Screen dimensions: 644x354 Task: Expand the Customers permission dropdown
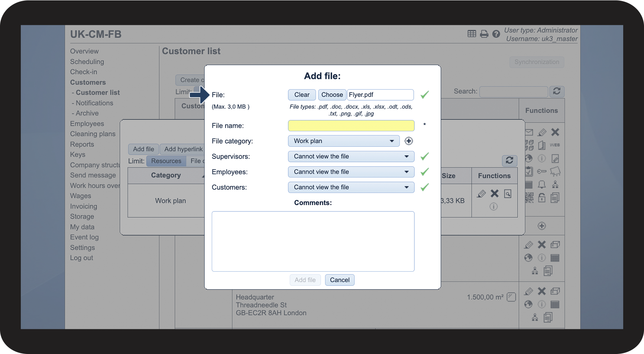(351, 187)
